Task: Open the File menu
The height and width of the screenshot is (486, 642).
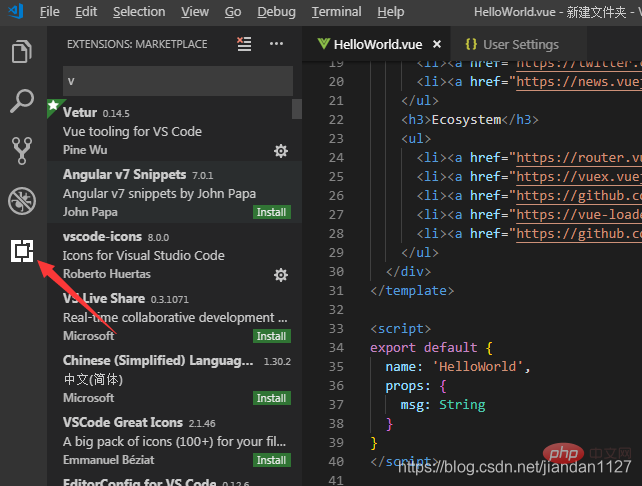Action: click(50, 12)
